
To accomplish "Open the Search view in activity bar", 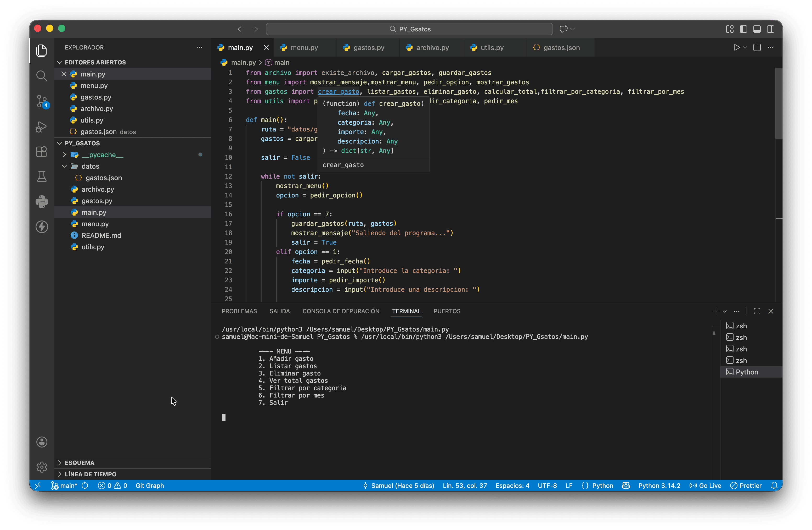I will (x=42, y=76).
